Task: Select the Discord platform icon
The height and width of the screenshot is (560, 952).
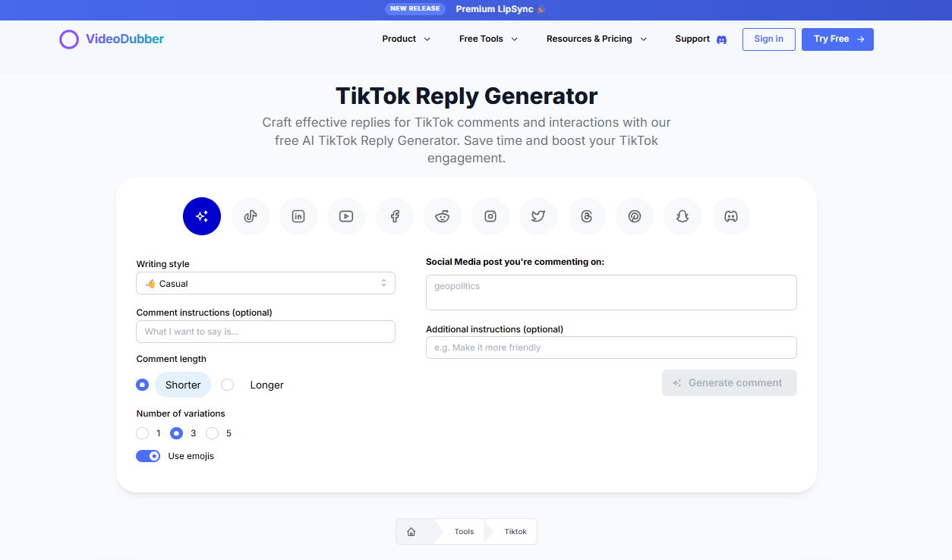Action: coord(731,216)
